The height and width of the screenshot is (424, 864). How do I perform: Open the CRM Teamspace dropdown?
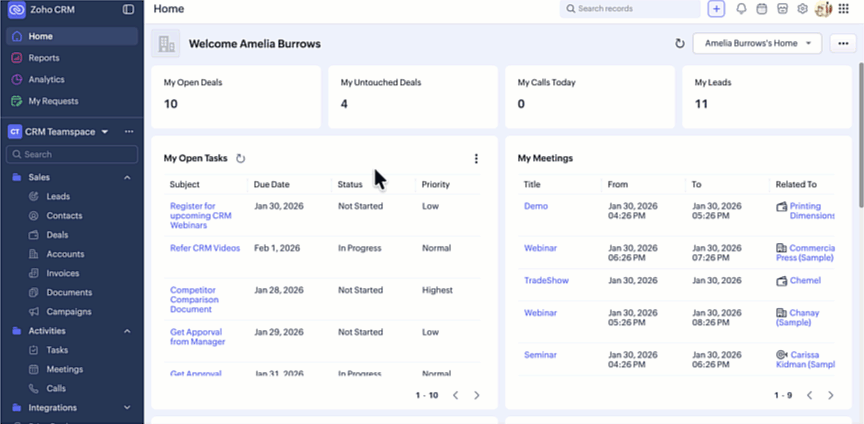[x=104, y=132]
